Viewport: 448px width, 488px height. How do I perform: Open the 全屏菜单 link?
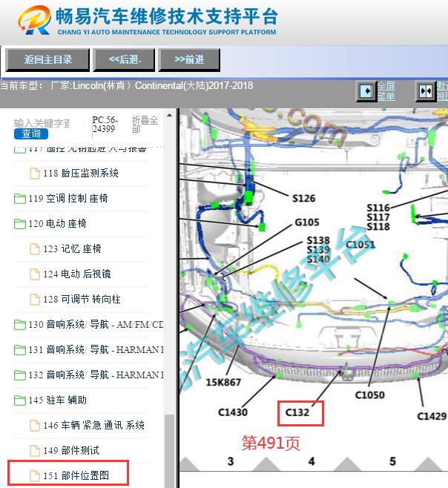click(x=386, y=91)
